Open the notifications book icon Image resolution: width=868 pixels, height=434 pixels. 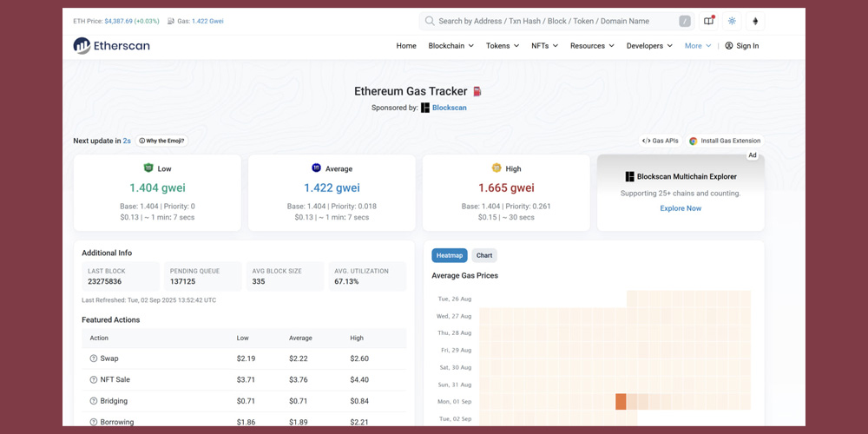coord(709,21)
